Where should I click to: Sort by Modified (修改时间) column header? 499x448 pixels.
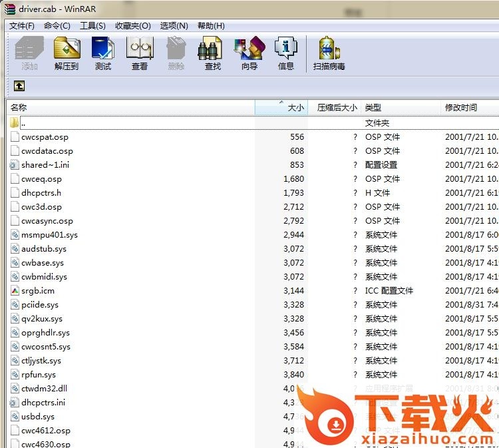pyautogui.click(x=470, y=108)
